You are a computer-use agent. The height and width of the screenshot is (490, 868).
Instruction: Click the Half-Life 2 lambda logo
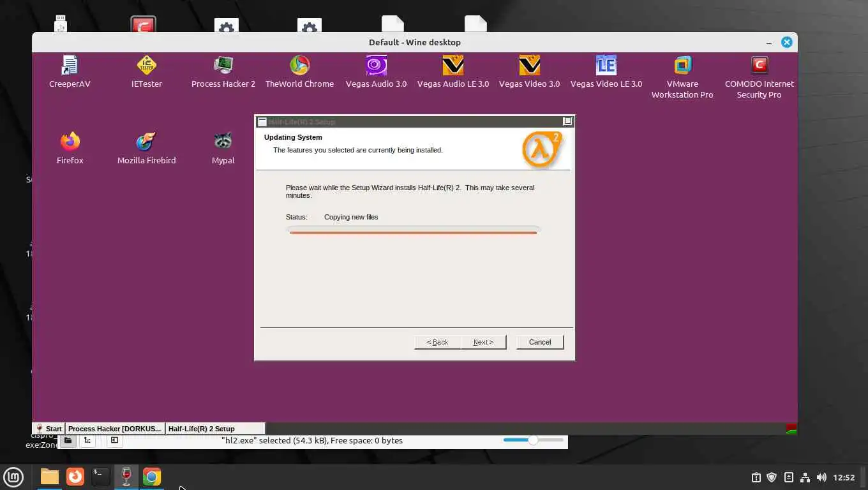click(x=542, y=149)
